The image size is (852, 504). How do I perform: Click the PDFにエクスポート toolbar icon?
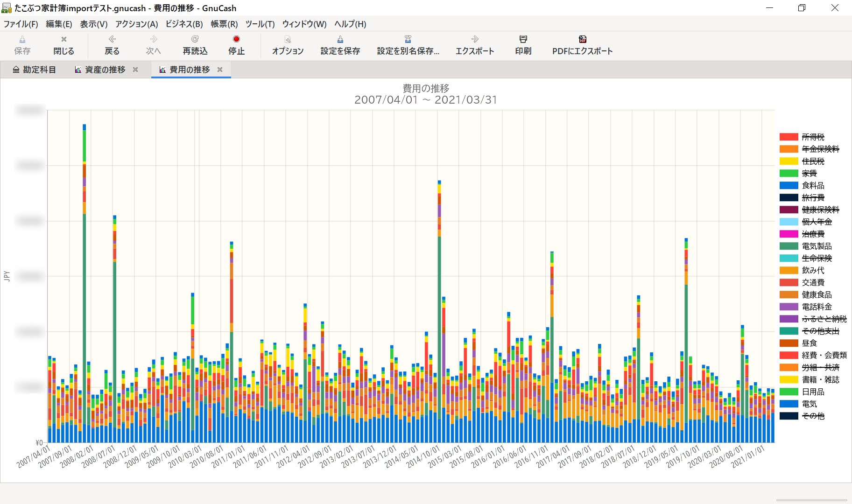point(583,39)
